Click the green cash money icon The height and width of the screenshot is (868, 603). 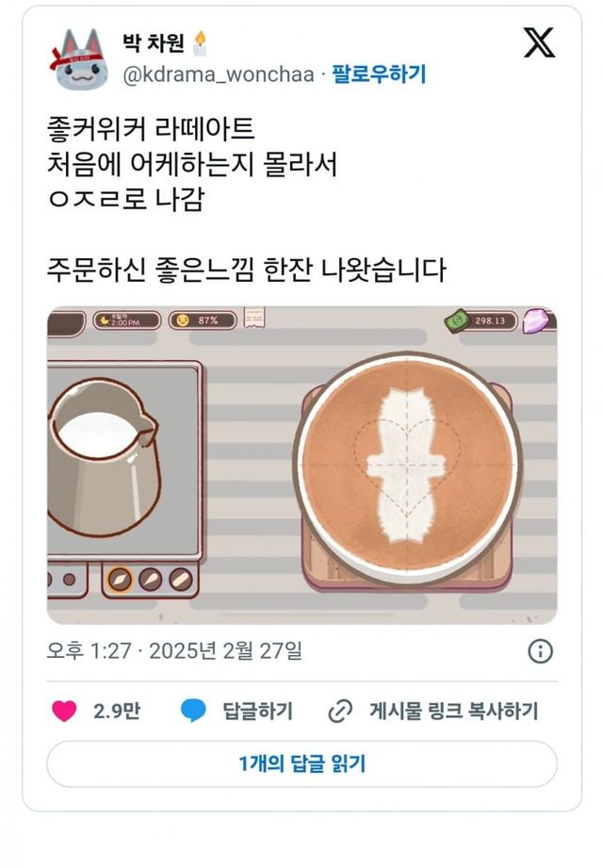pos(457,320)
